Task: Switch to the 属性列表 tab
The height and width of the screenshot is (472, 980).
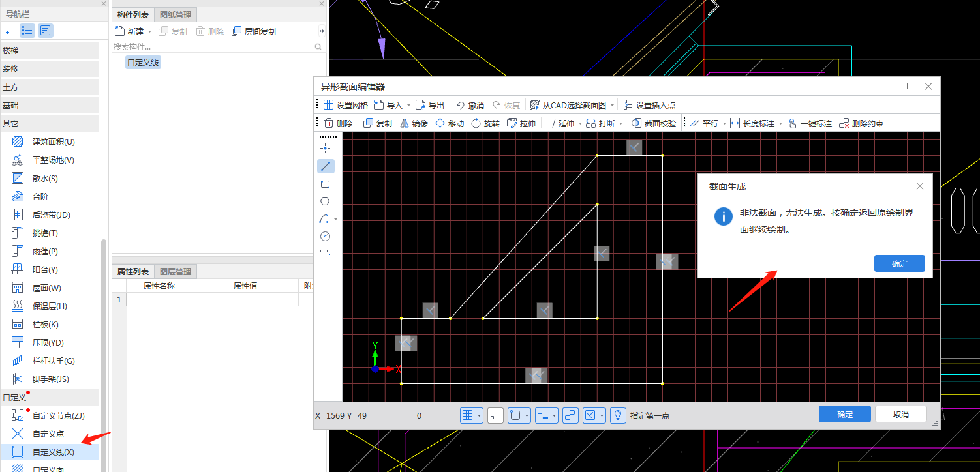Action: pyautogui.click(x=133, y=271)
